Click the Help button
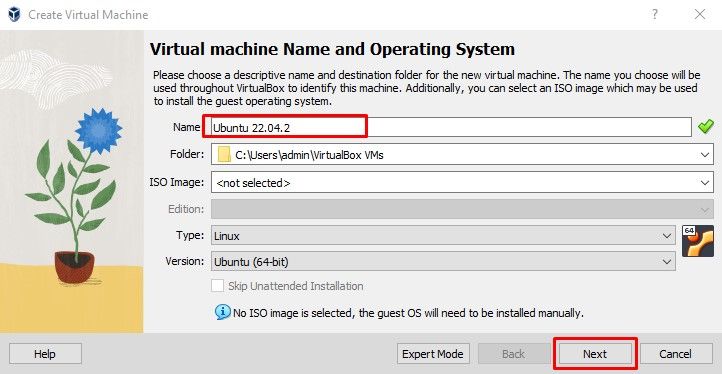The width and height of the screenshot is (722, 374). (45, 354)
